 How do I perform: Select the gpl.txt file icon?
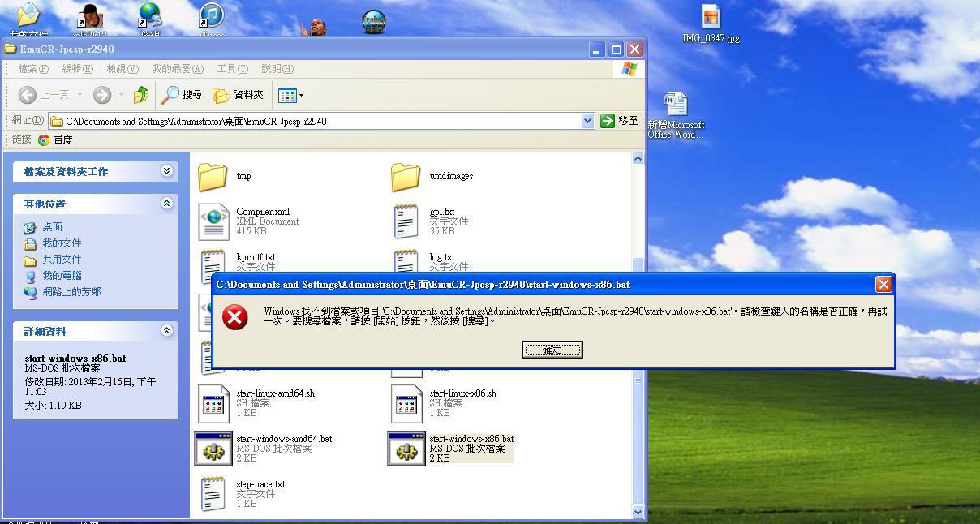[x=406, y=221]
